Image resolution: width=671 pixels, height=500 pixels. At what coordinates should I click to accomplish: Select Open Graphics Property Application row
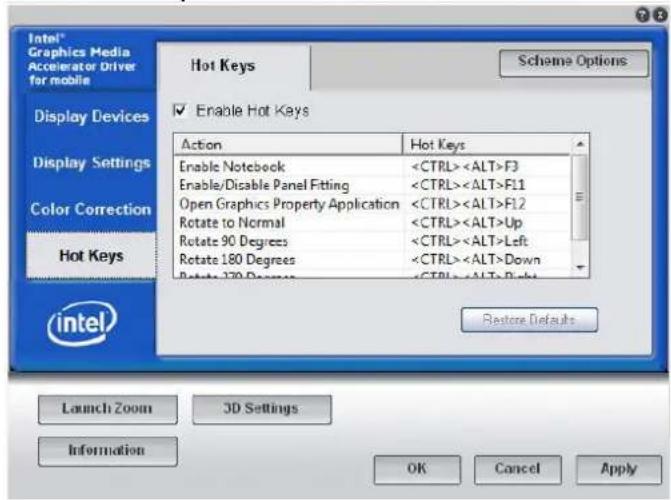(372, 204)
